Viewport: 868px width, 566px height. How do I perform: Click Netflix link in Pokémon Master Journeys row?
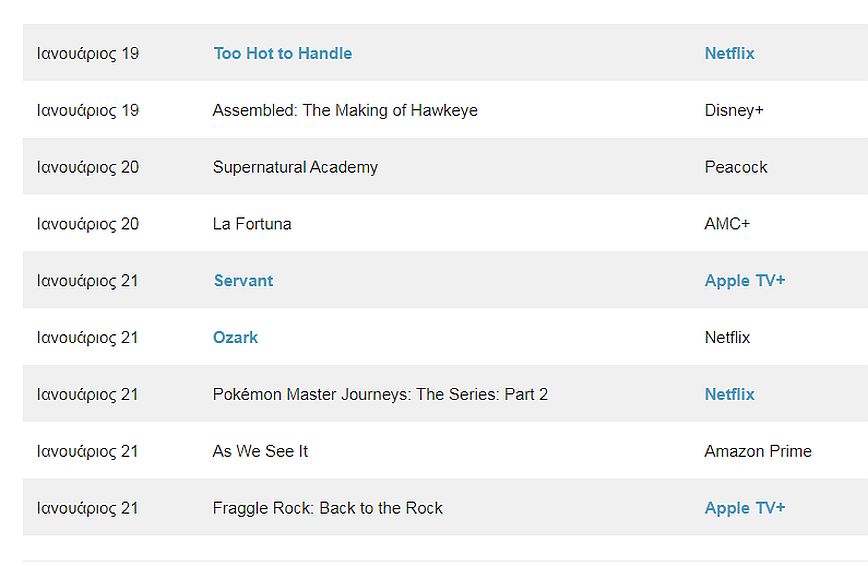click(729, 394)
